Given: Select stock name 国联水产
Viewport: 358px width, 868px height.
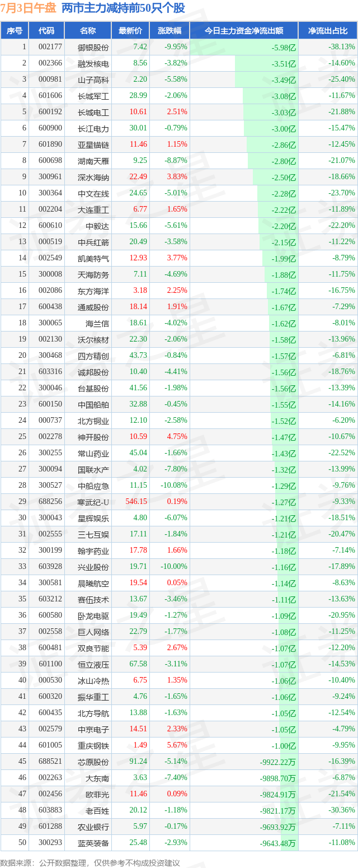Looking at the screenshot, I should (x=93, y=470).
